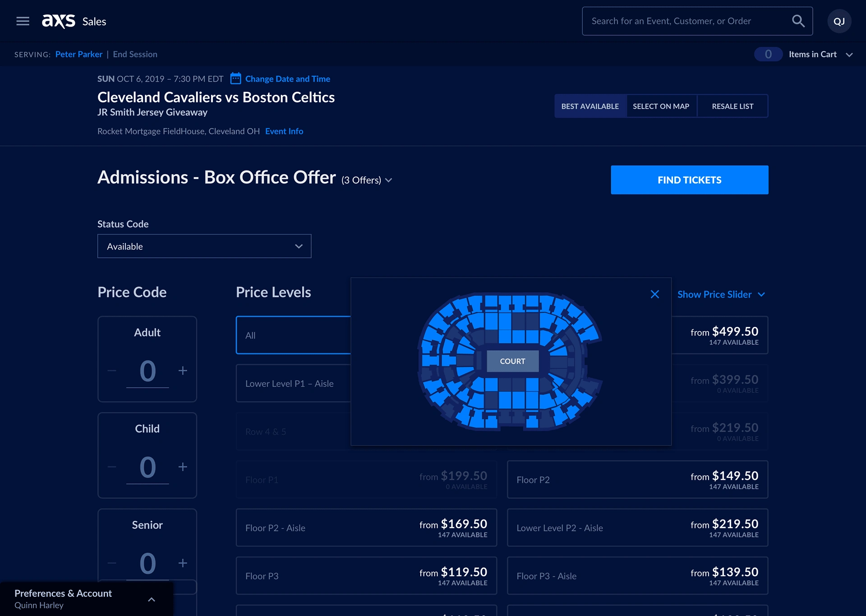Switch to the Select On Map tab
866x616 pixels.
pos(661,106)
